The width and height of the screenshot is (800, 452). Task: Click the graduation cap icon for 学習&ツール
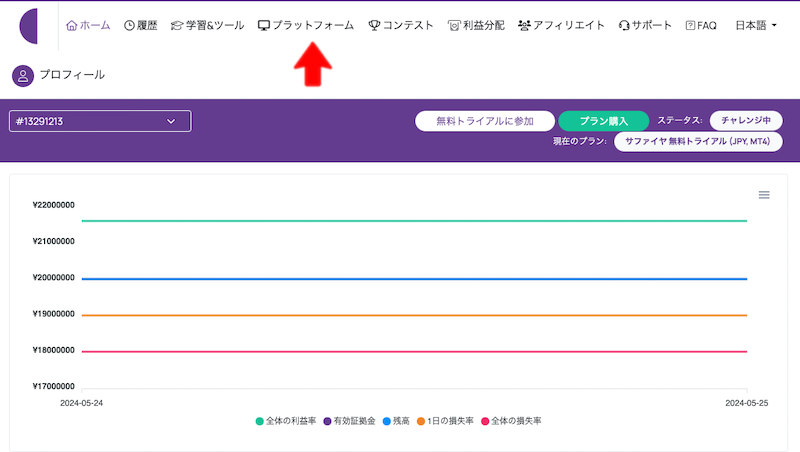[177, 26]
